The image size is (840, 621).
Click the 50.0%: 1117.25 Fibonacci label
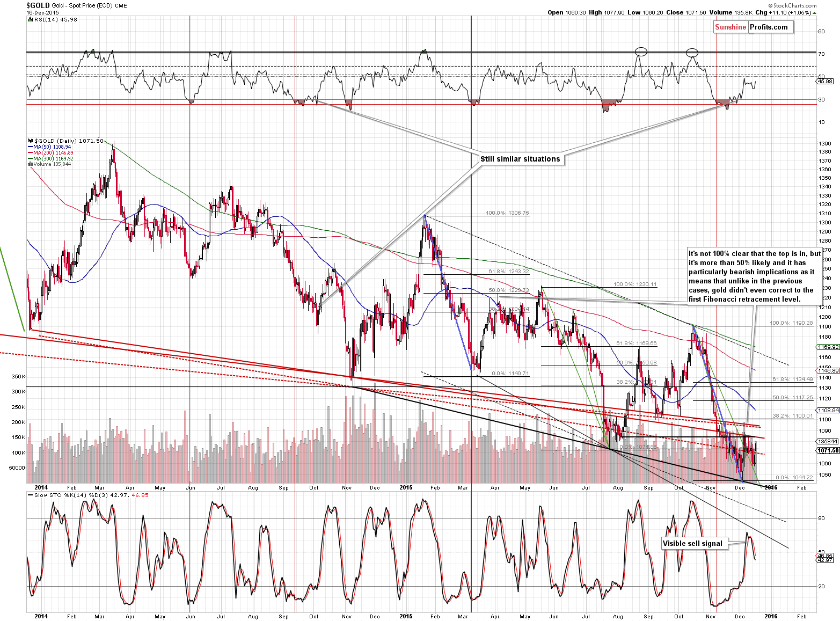click(793, 398)
